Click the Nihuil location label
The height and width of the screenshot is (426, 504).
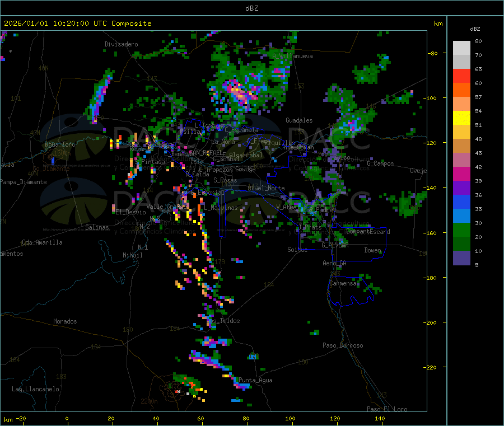coord(132,255)
